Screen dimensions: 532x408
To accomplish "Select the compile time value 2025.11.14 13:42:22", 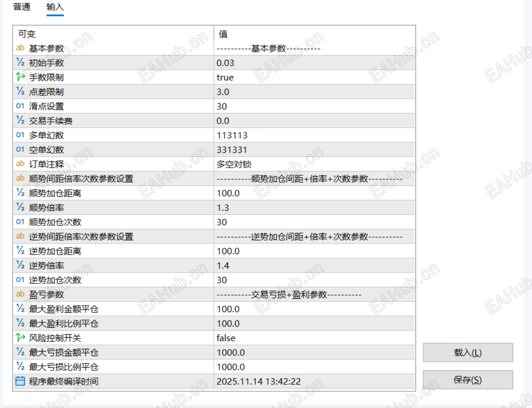I will (x=259, y=382).
